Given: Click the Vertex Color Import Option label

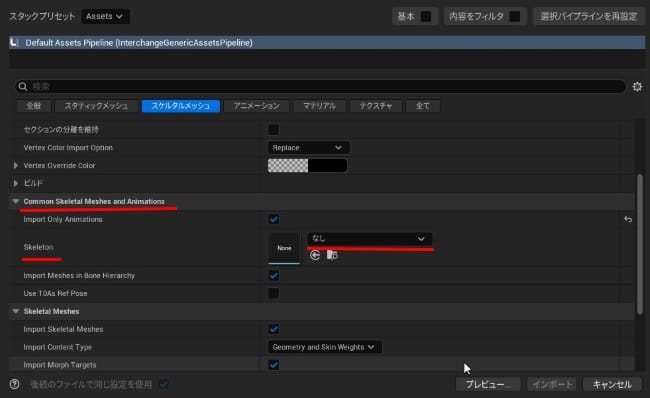Looking at the screenshot, I should pyautogui.click(x=68, y=148).
